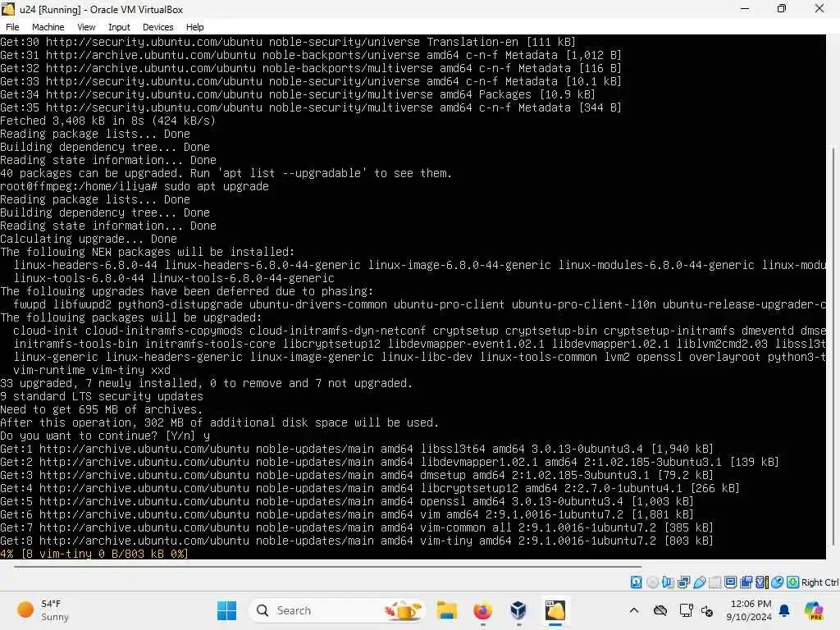Click the taskbar Search box
Screen dimensions: 840x630
(337, 610)
